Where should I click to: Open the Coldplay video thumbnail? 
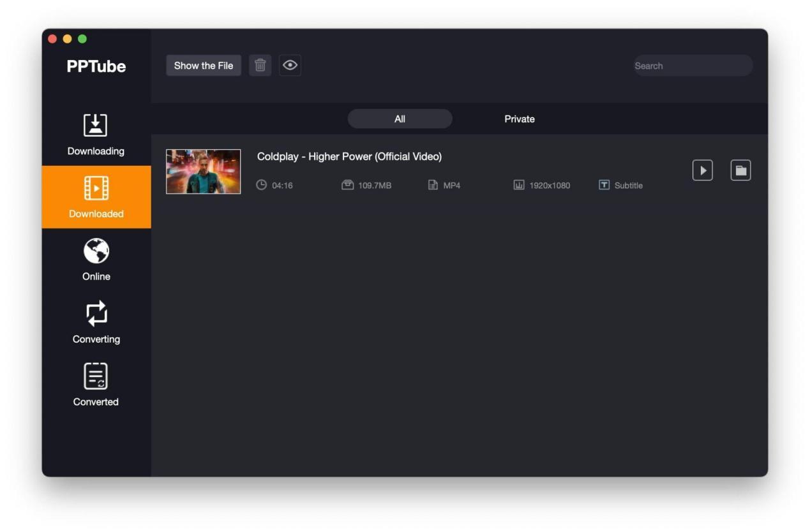pyautogui.click(x=204, y=172)
